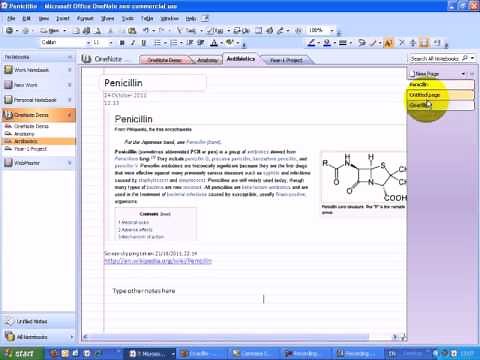Click the Paste clipboard icon
The height and width of the screenshot is (360, 480).
pyautogui.click(x=132, y=30)
